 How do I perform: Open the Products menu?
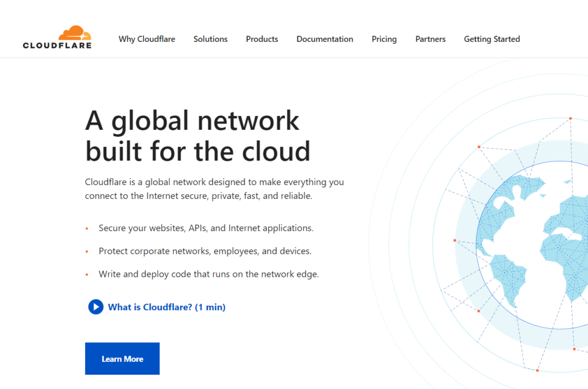tap(262, 39)
